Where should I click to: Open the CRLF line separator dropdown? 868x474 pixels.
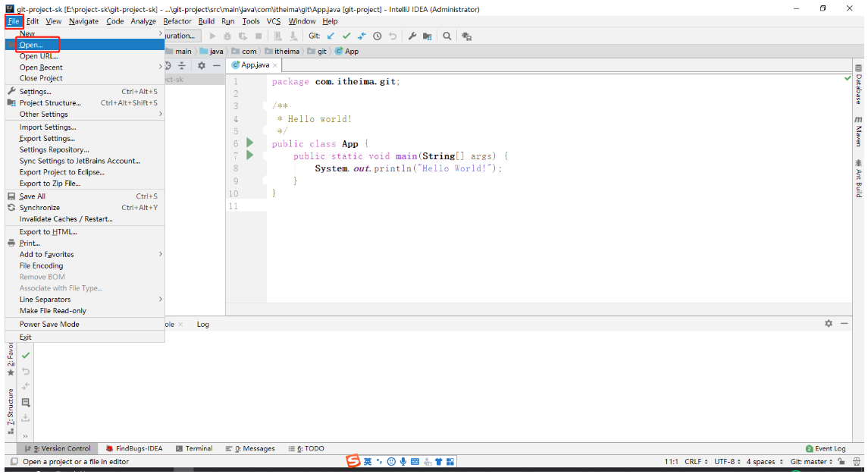coord(696,461)
